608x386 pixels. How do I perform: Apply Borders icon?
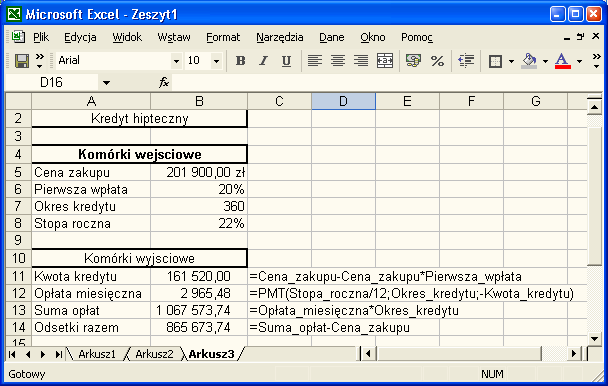click(495, 61)
